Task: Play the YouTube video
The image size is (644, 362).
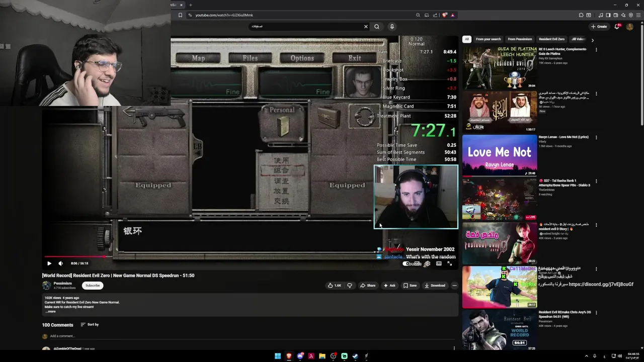Action: (49, 263)
